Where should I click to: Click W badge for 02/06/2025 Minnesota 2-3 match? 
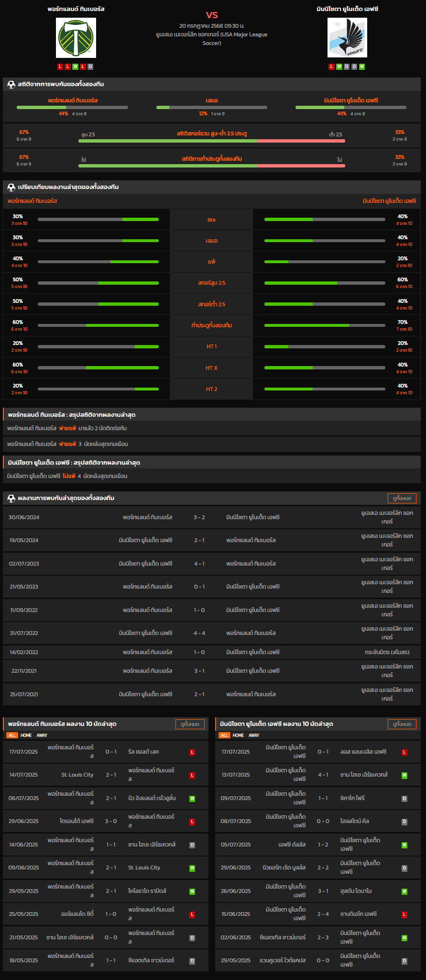404,938
